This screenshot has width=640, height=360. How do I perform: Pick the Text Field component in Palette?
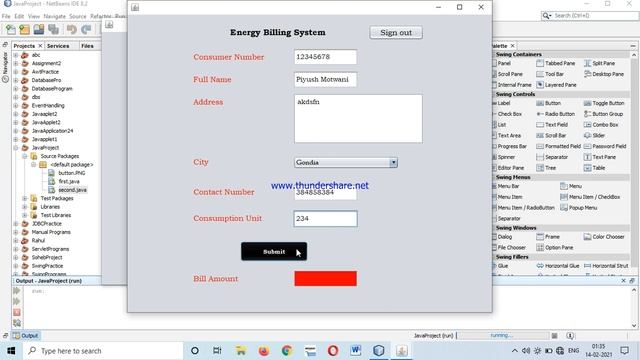pos(552,124)
